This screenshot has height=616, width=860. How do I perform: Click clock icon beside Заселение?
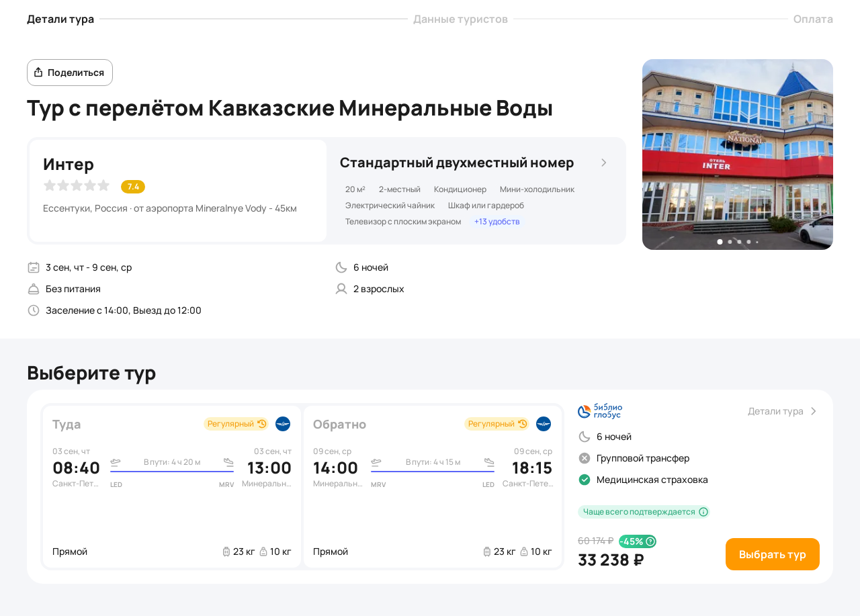point(34,310)
